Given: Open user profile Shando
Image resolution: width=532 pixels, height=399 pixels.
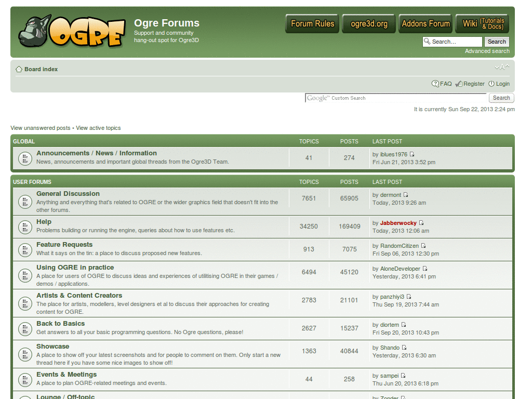Looking at the screenshot, I should coord(390,348).
